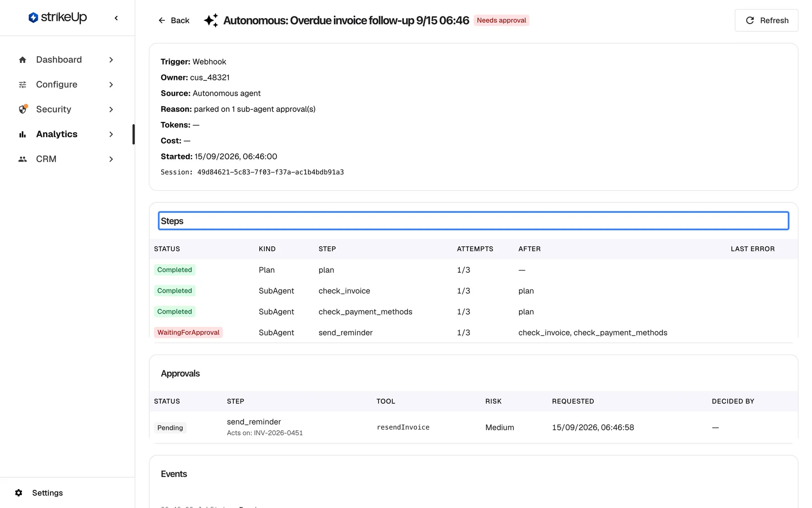Click the Refresh button
812x508 pixels.
pos(766,20)
